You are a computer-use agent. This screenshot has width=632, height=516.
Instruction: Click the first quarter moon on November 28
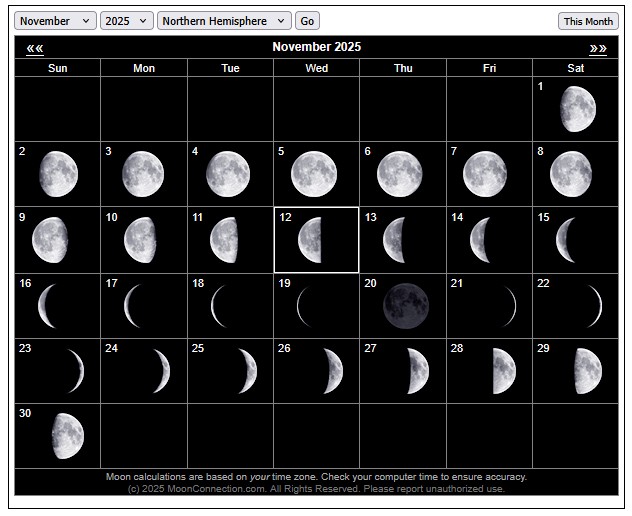pos(503,371)
